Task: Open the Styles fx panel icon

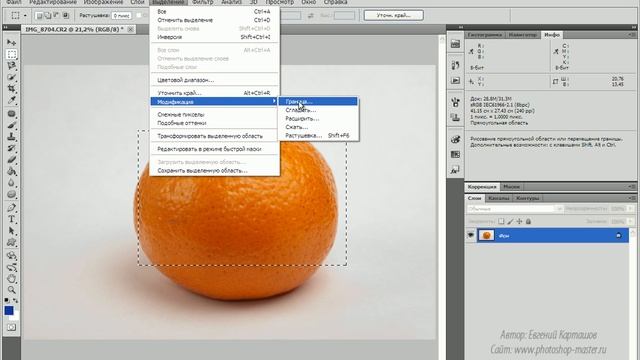Action: (x=456, y=170)
